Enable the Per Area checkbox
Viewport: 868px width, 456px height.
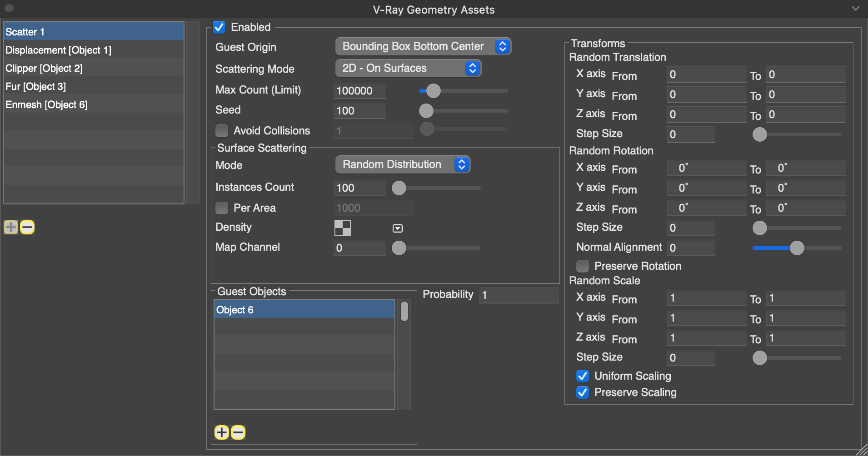click(x=222, y=208)
